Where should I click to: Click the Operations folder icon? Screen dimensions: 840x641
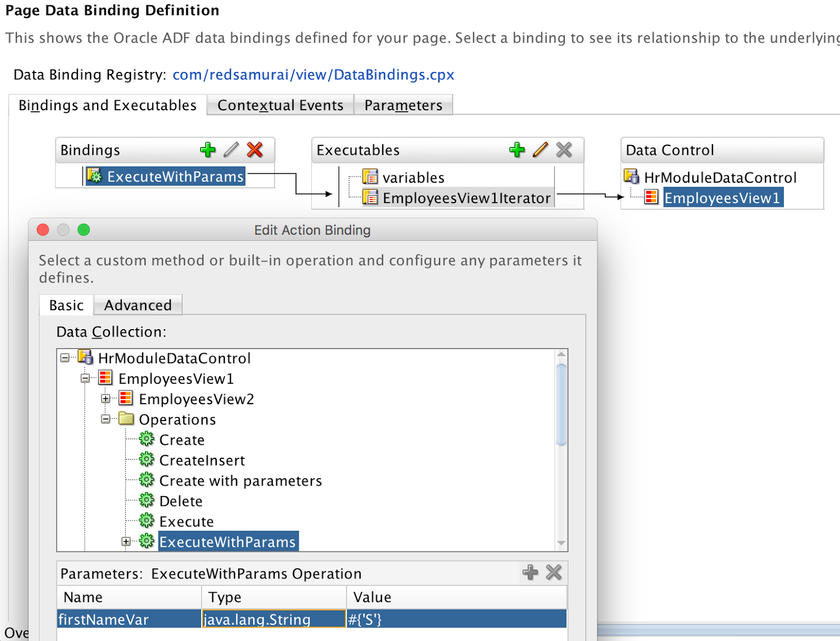(126, 418)
